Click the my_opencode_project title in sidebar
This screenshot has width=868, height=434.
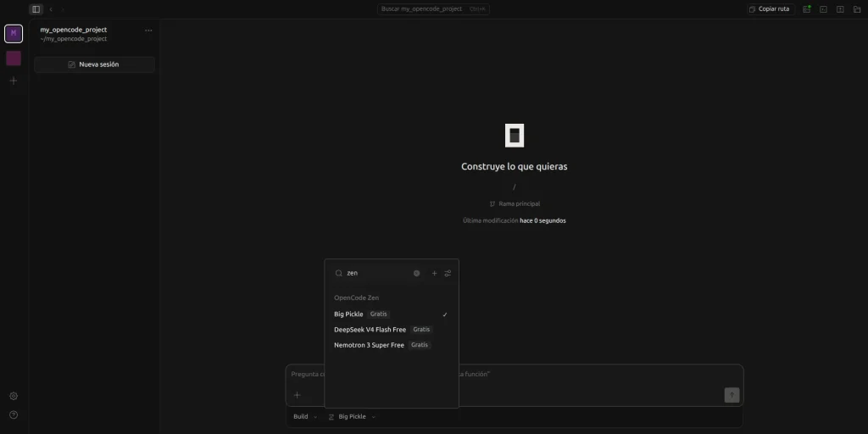74,30
